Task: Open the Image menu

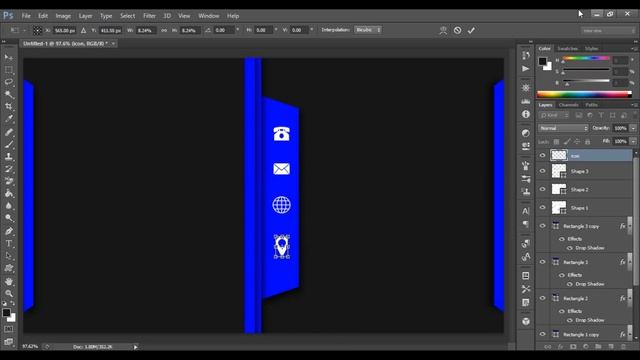Action: pos(63,16)
